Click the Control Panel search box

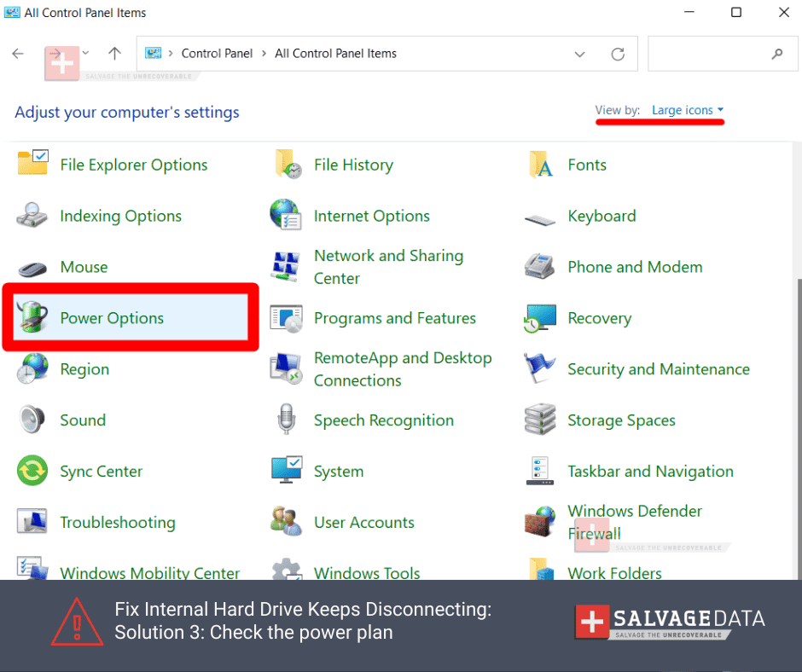coord(723,53)
